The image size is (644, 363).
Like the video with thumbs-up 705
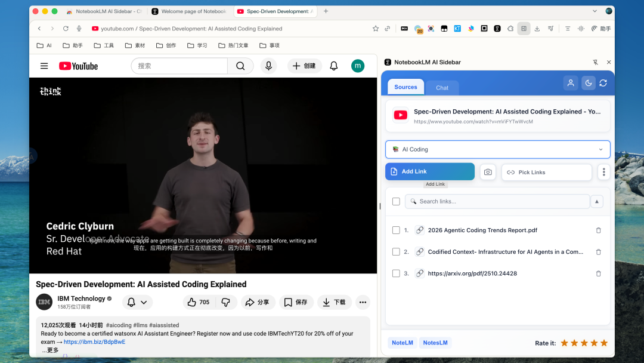(199, 302)
